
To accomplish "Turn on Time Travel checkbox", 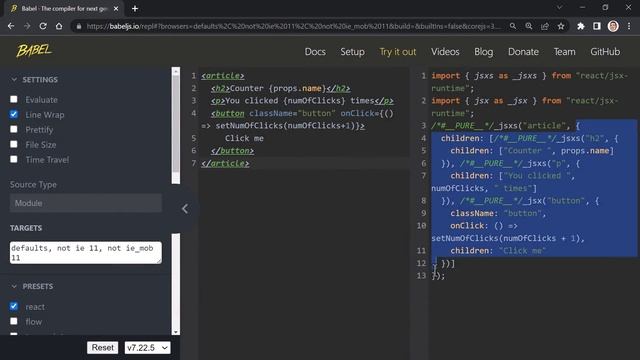I will click(x=14, y=159).
